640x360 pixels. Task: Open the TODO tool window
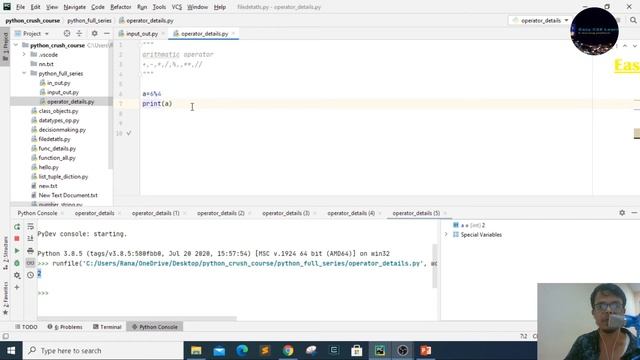pyautogui.click(x=26, y=327)
